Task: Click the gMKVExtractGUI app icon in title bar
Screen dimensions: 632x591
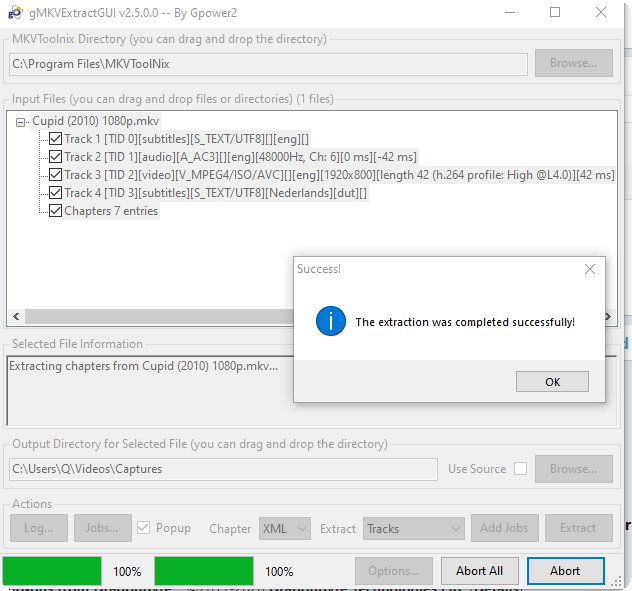Action: coord(15,12)
